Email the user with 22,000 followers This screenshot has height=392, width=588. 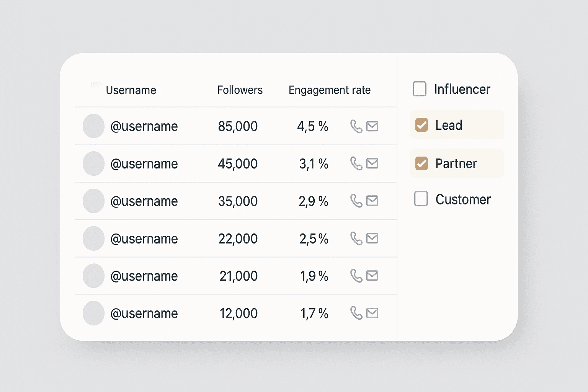[x=372, y=238]
